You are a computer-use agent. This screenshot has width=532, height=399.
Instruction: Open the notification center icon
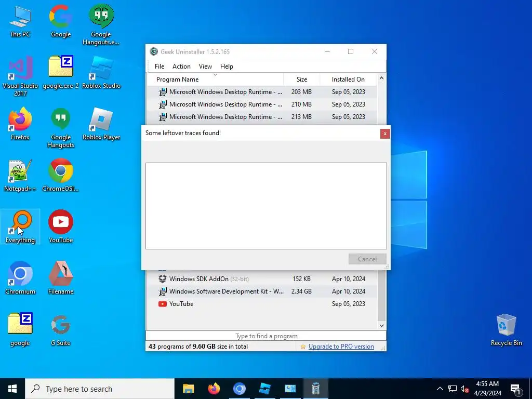point(516,389)
